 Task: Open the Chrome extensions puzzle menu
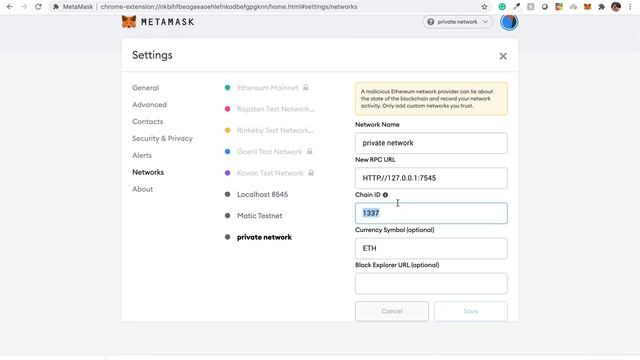tap(601, 7)
